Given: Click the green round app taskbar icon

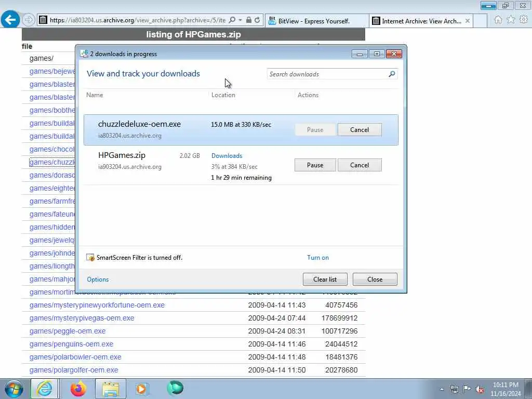Looking at the screenshot, I should 175,388.
